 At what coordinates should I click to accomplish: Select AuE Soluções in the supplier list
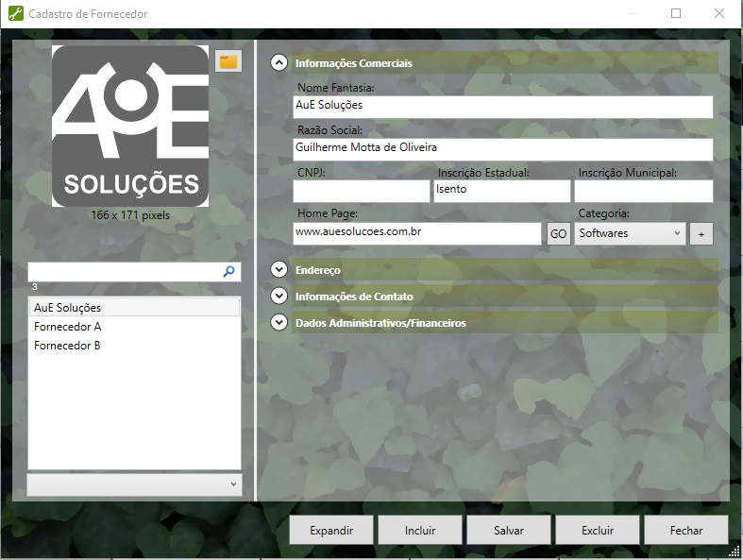tap(68, 308)
